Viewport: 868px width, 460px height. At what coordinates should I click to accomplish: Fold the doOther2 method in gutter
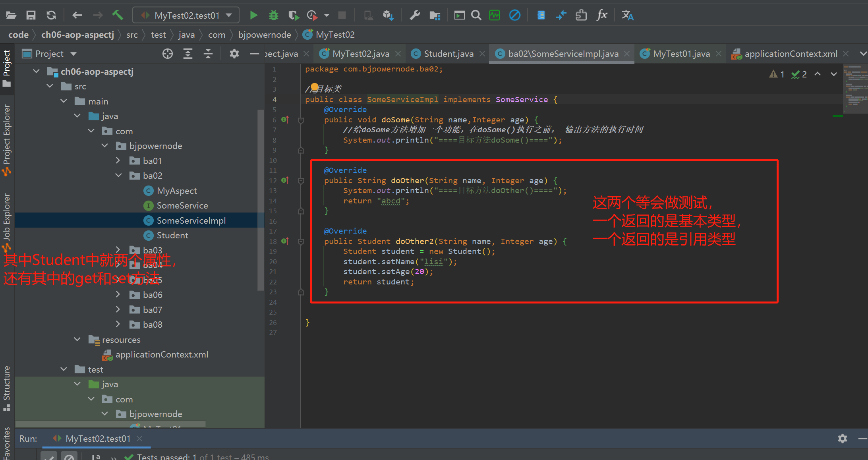pyautogui.click(x=301, y=242)
